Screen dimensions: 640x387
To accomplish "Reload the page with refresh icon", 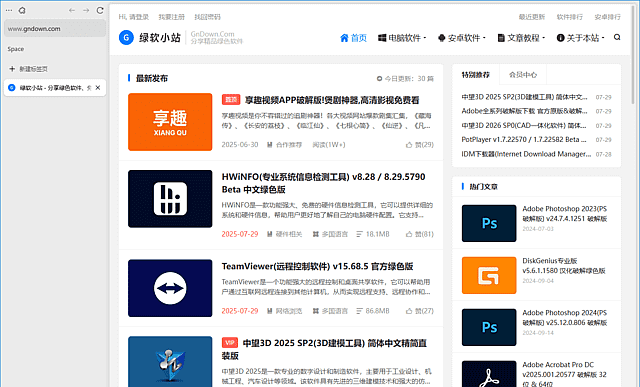I will [100, 10].
